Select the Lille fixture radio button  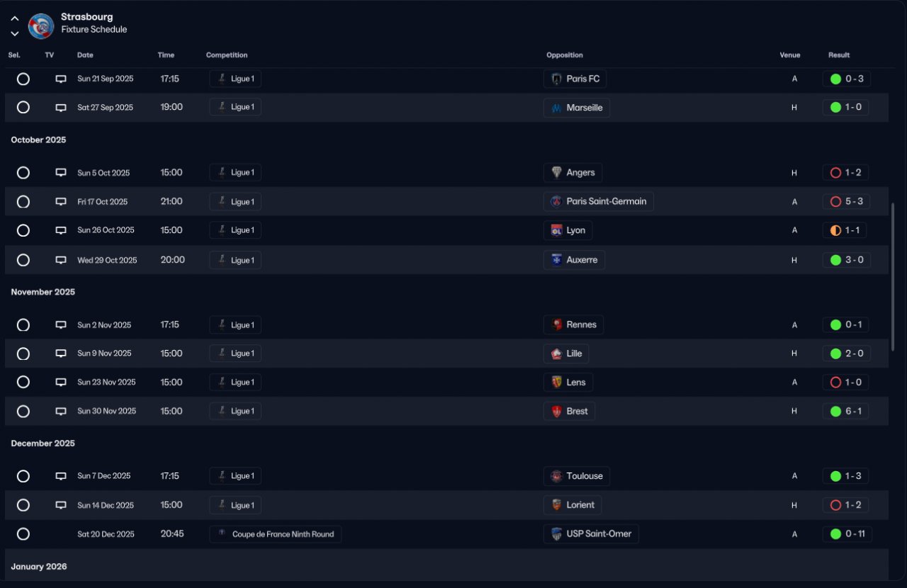coord(23,354)
